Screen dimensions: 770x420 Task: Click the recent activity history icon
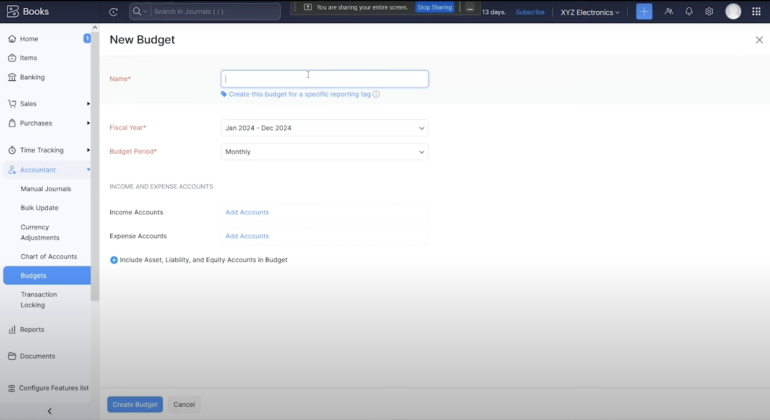coord(113,12)
